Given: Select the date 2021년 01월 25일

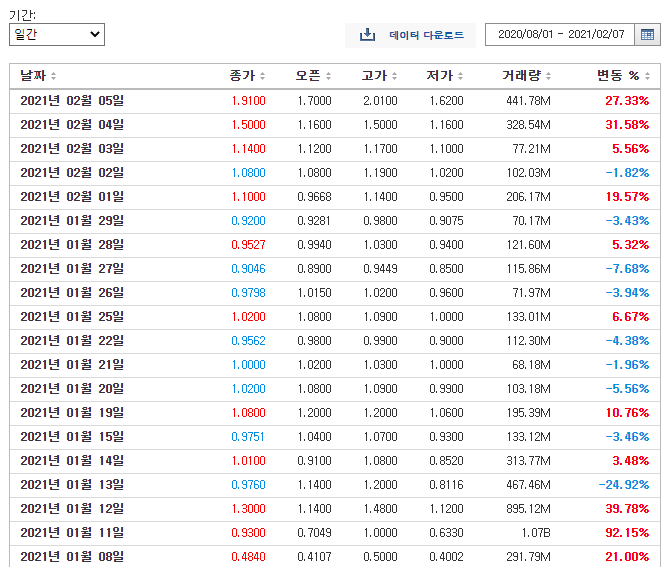Looking at the screenshot, I should point(72,317).
